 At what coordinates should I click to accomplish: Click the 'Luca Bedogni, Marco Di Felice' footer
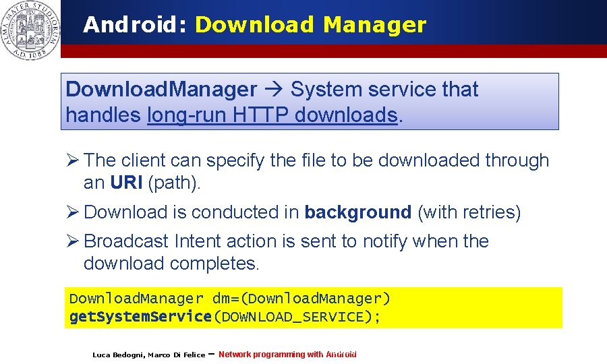[148, 355]
